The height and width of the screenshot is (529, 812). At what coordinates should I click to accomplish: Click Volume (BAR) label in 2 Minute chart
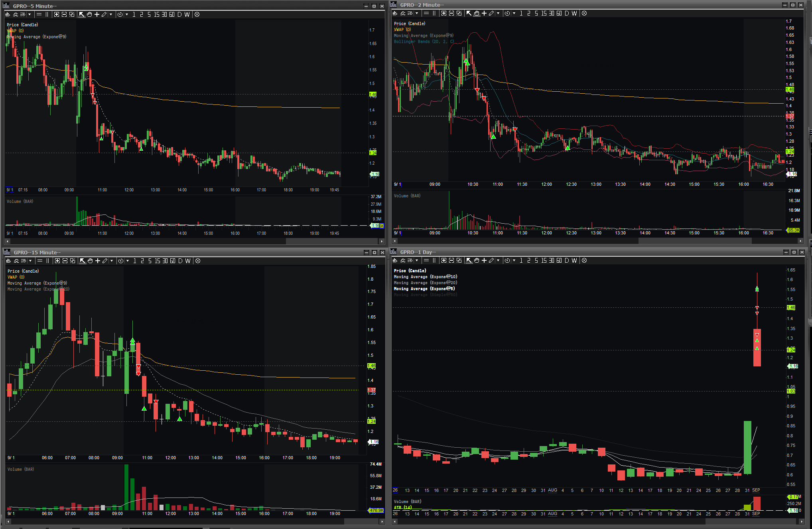point(407,196)
